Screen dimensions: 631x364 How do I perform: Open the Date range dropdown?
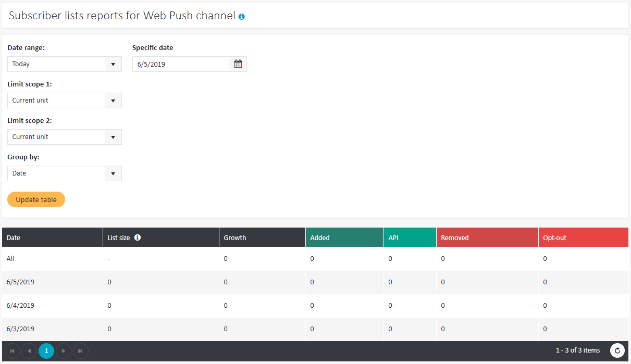(64, 64)
